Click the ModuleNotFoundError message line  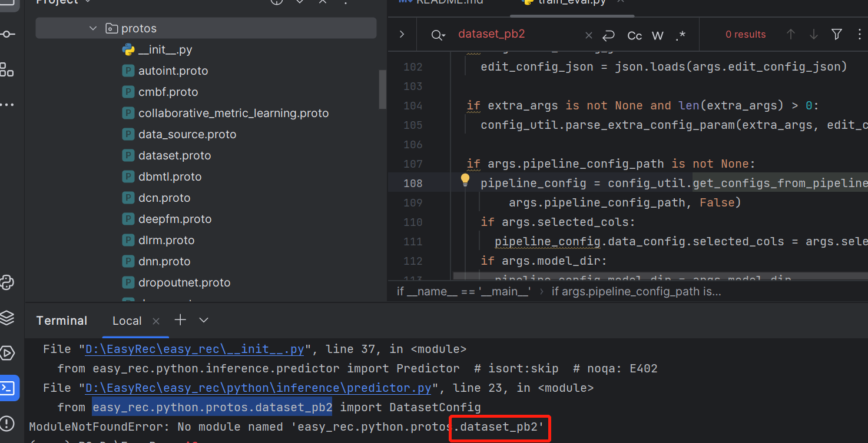[x=285, y=427]
